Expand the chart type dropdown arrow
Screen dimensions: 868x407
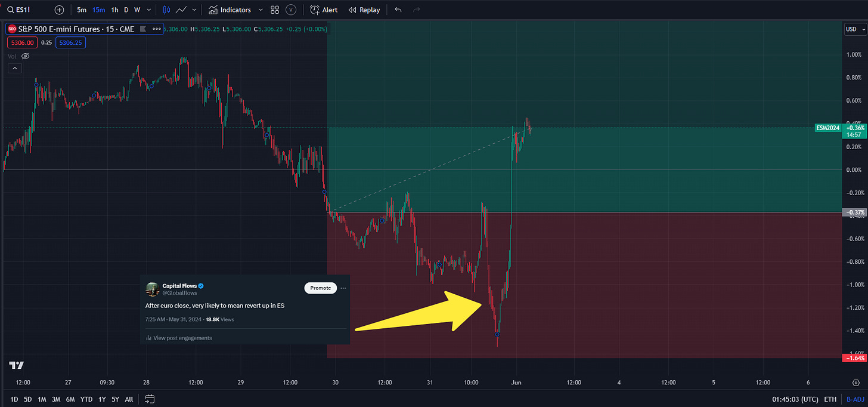point(194,10)
